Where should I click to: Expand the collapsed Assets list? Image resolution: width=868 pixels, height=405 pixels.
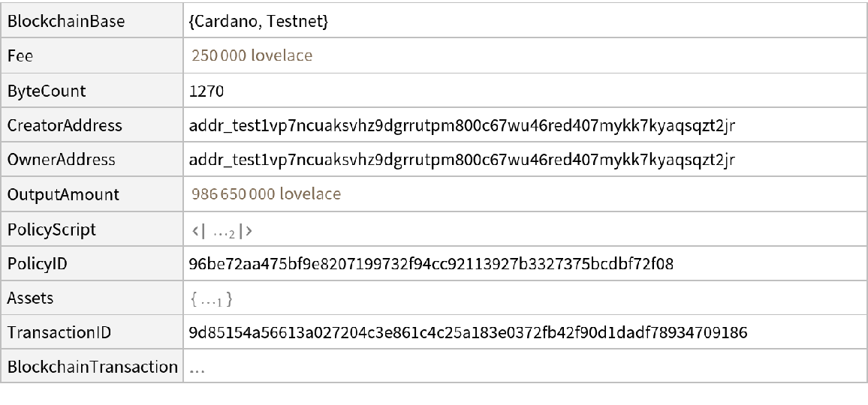tap(211, 299)
